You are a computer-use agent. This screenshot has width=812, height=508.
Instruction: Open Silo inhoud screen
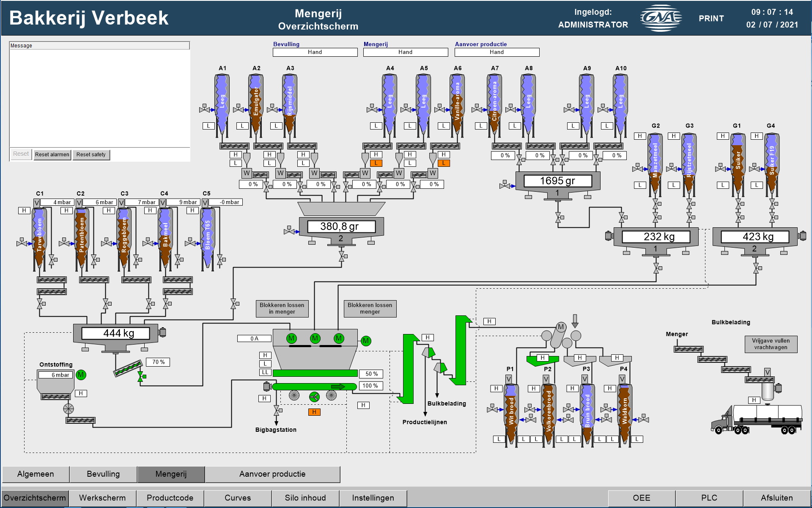(305, 498)
